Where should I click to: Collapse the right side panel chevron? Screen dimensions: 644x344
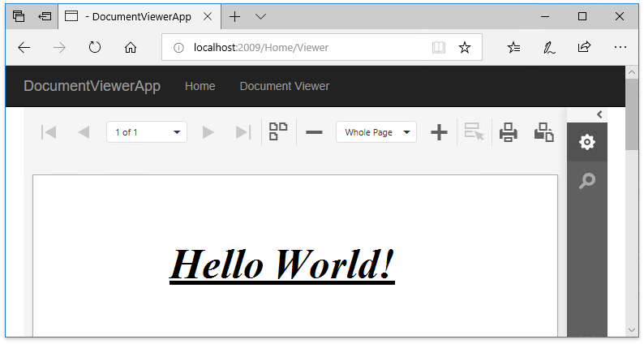(x=599, y=114)
